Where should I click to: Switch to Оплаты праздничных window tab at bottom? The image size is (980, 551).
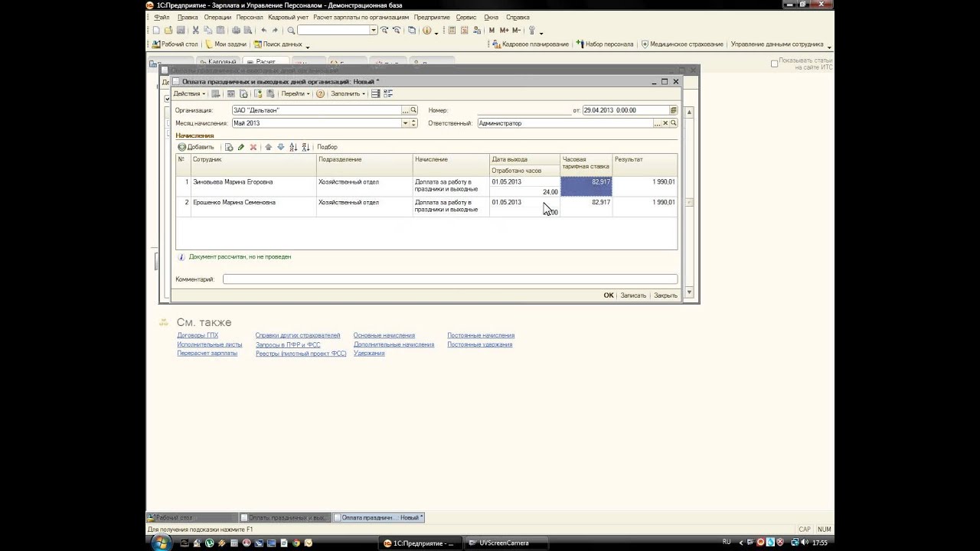point(285,517)
